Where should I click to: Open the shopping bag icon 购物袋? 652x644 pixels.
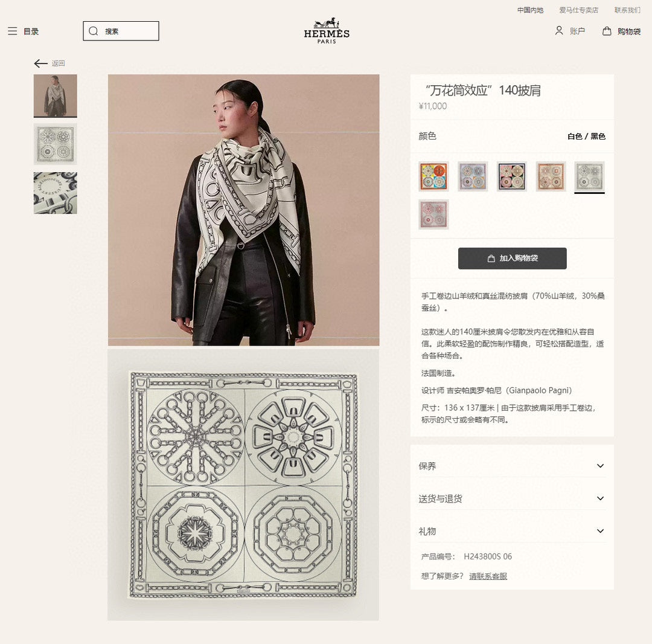tap(607, 31)
